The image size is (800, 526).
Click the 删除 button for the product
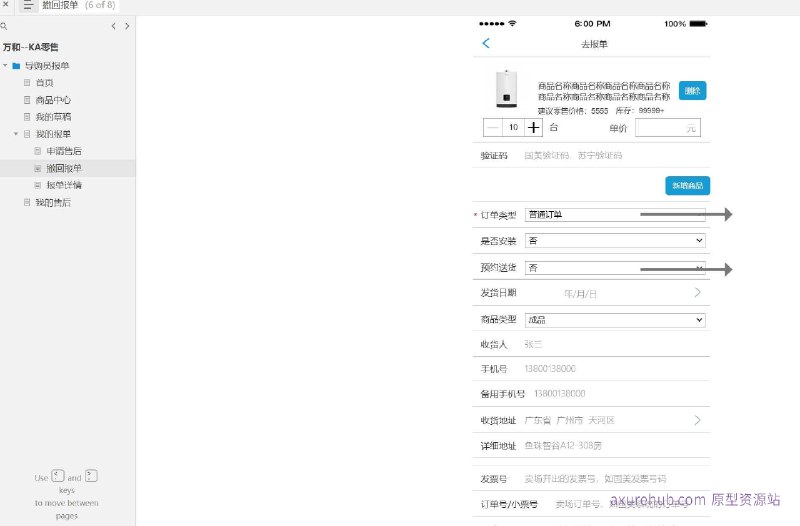click(692, 91)
